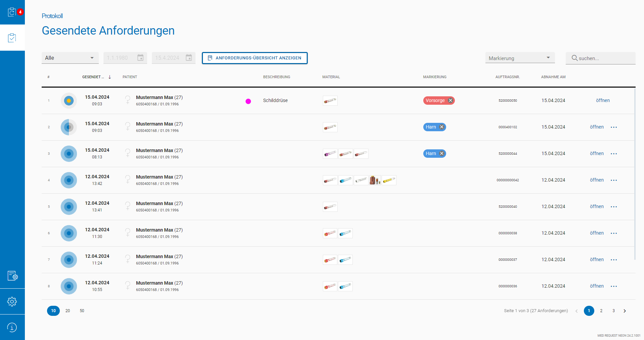
Task: Click öffnen for order 5200000044
Action: click(597, 153)
